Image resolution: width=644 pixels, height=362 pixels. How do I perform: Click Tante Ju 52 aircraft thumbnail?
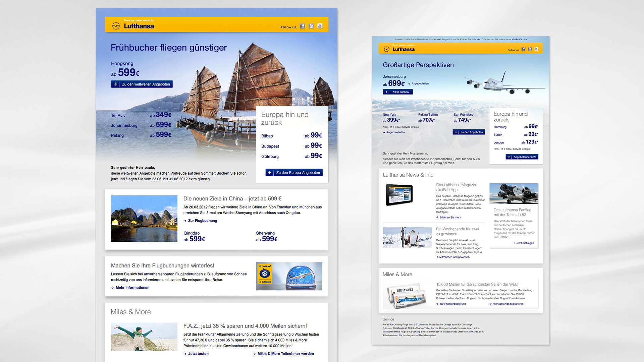point(514,193)
